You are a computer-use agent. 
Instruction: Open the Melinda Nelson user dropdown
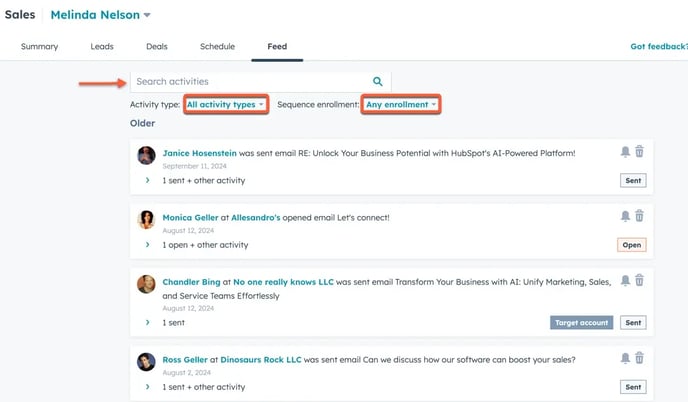(x=100, y=15)
